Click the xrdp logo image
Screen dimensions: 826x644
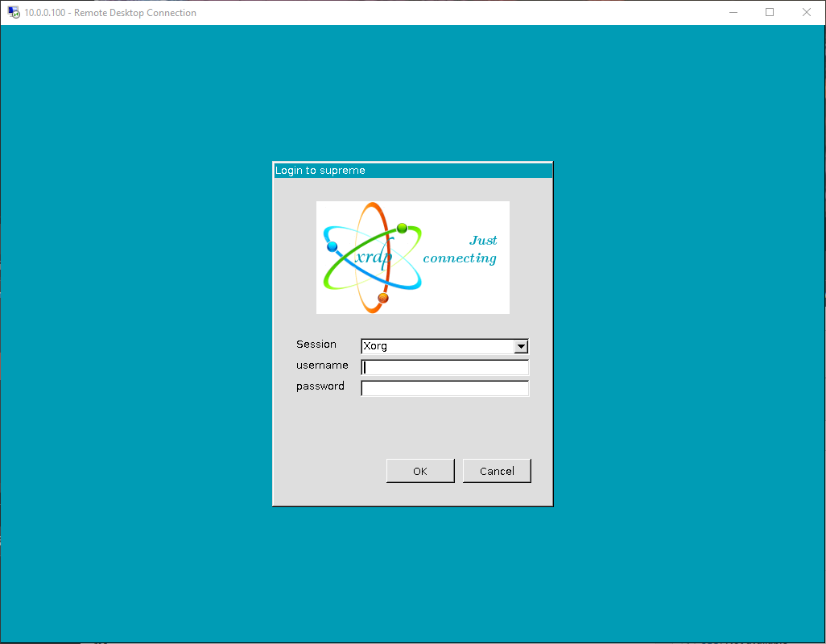click(412, 258)
